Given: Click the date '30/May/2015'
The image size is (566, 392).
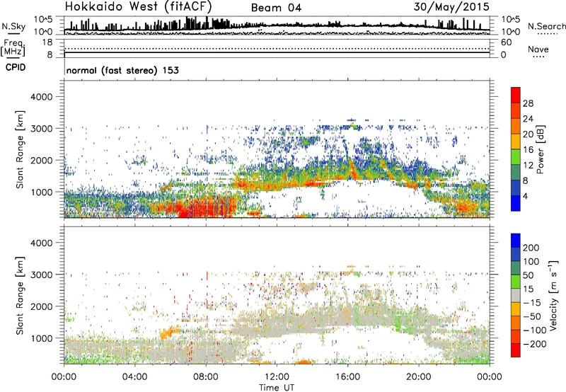Looking at the screenshot, I should [x=451, y=7].
